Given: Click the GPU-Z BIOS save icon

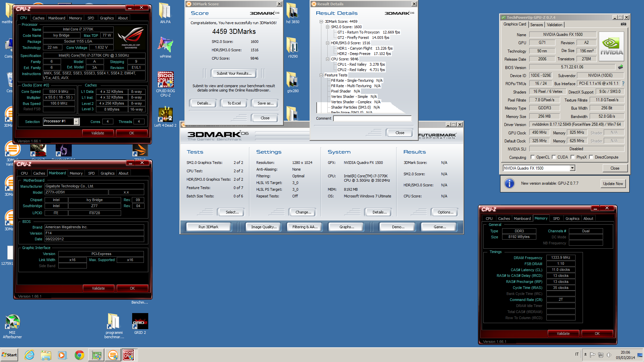Looking at the screenshot, I should [621, 67].
